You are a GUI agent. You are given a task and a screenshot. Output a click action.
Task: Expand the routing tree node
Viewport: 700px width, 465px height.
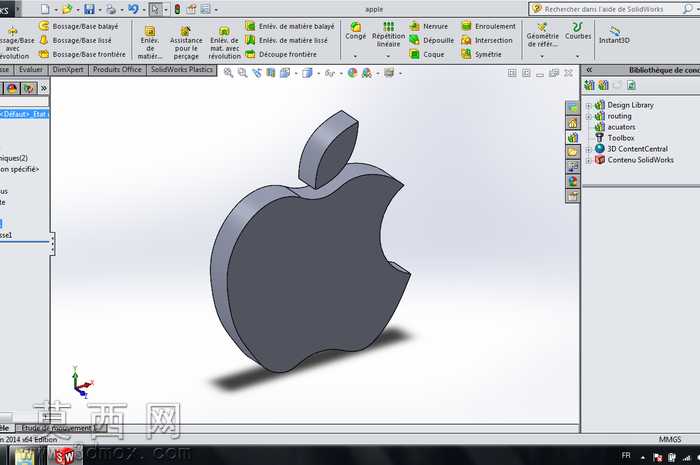pyautogui.click(x=588, y=116)
